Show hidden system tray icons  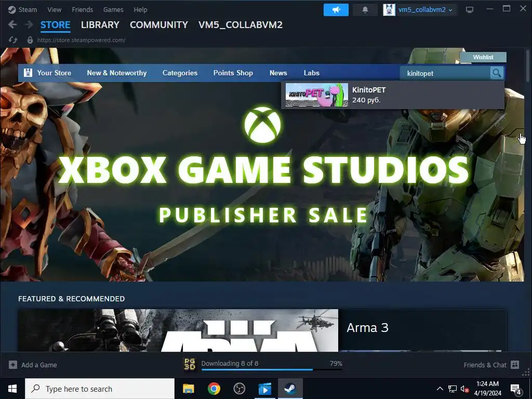[440, 389]
